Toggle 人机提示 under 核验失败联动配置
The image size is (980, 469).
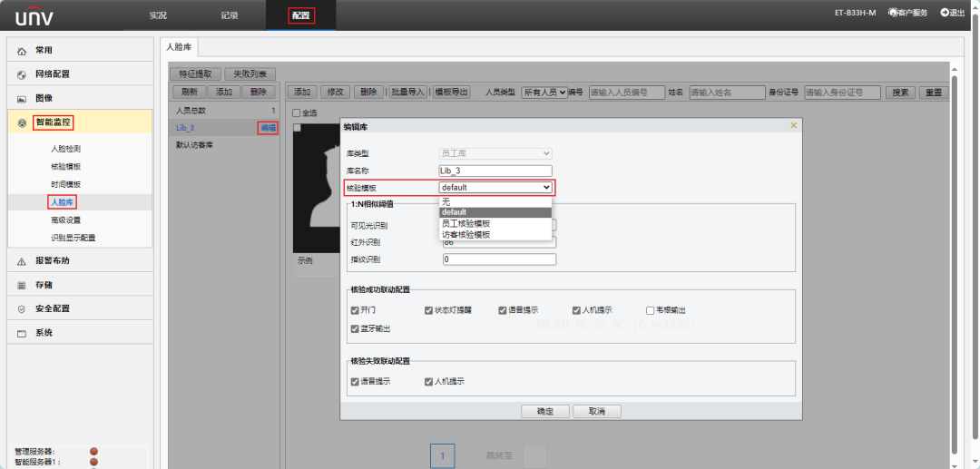pyautogui.click(x=428, y=382)
